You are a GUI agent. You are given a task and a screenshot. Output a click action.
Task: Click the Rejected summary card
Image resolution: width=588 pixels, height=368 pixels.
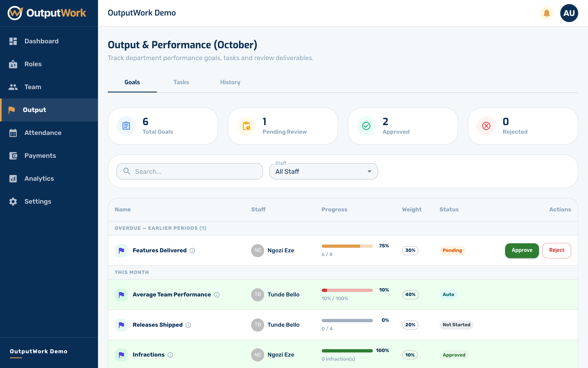(523, 126)
